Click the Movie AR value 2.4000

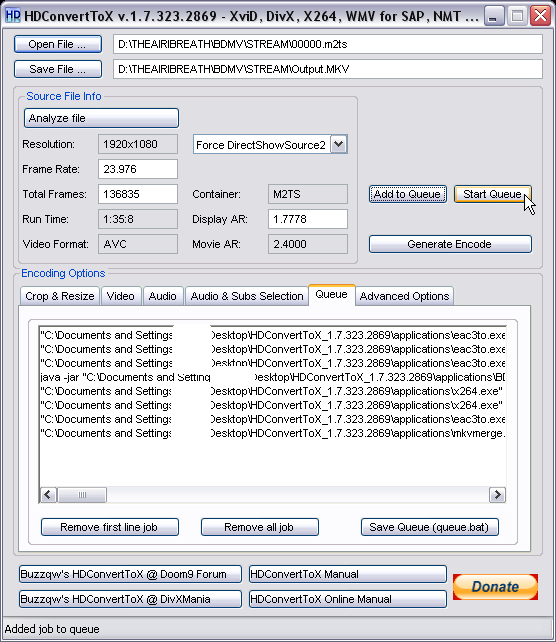(307, 244)
